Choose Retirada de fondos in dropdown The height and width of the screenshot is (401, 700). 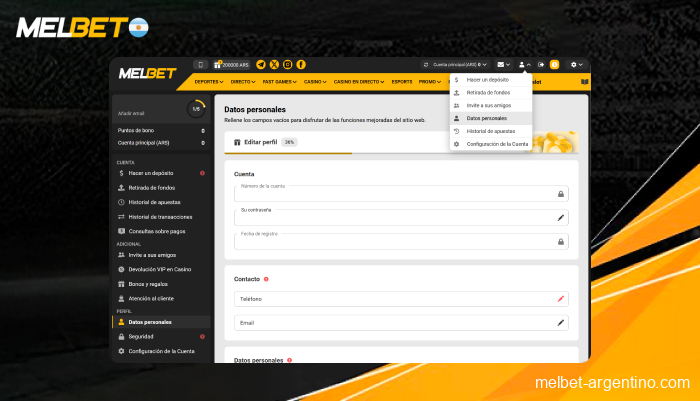pyautogui.click(x=491, y=92)
